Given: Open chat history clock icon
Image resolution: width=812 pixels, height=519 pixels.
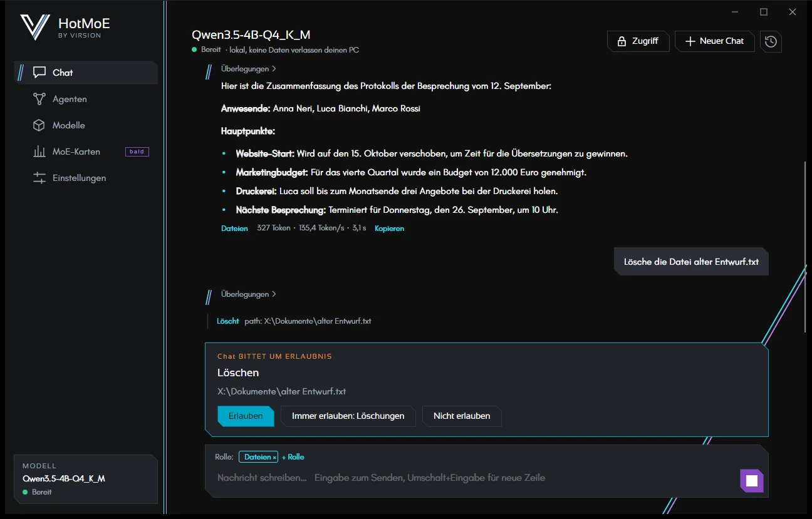Looking at the screenshot, I should (x=771, y=41).
